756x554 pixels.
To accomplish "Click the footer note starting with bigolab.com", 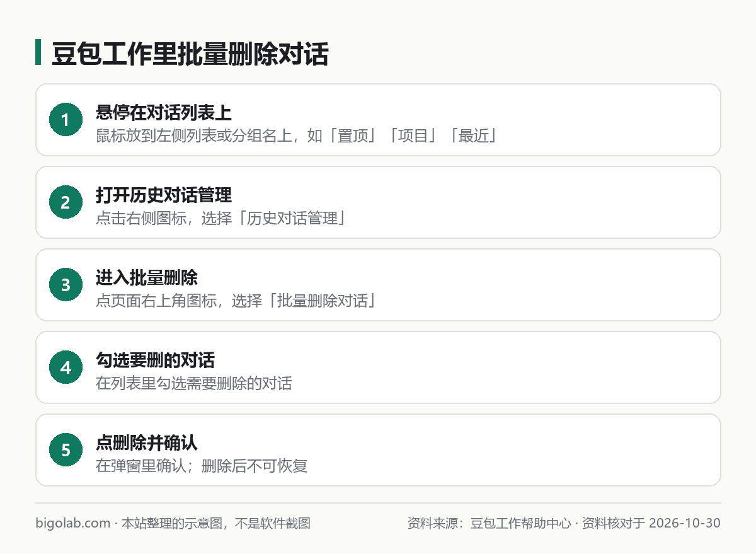I will (173, 523).
